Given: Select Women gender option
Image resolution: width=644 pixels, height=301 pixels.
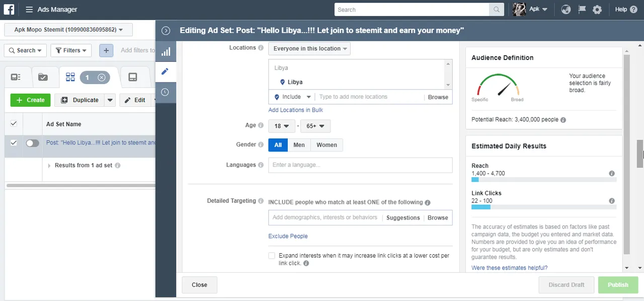Looking at the screenshot, I should pos(327,145).
